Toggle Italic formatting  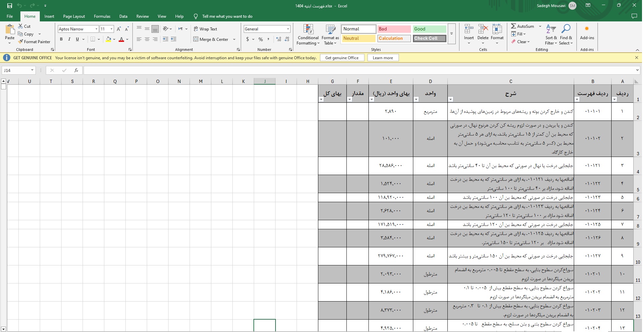[x=69, y=39]
